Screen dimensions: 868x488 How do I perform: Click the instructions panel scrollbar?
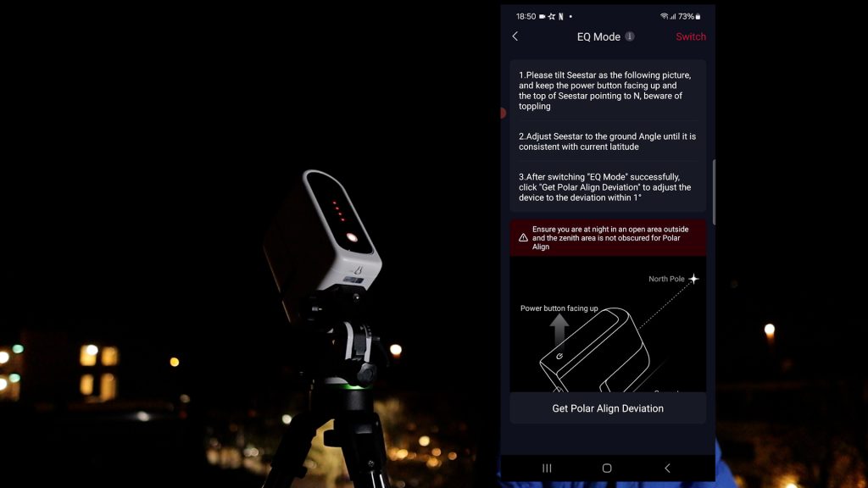pyautogui.click(x=714, y=191)
